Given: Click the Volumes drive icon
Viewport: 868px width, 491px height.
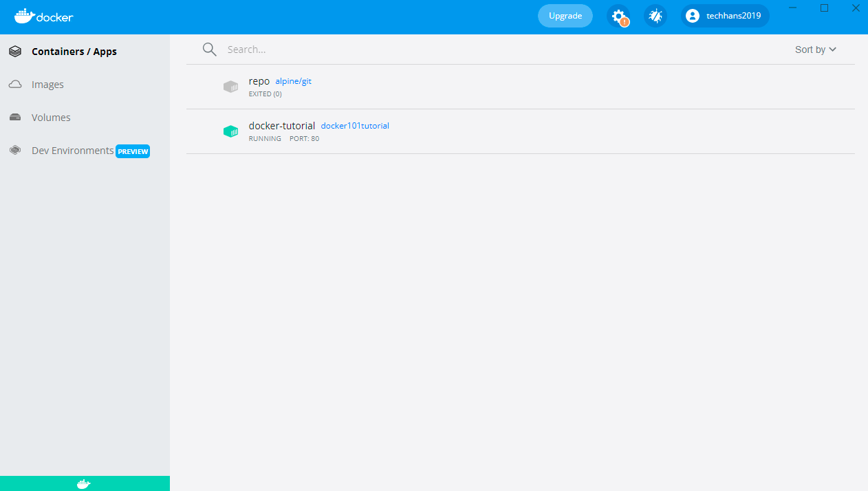Looking at the screenshot, I should pos(15,118).
